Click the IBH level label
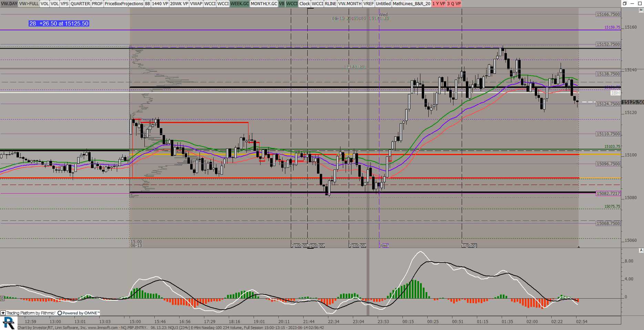 [615, 93]
